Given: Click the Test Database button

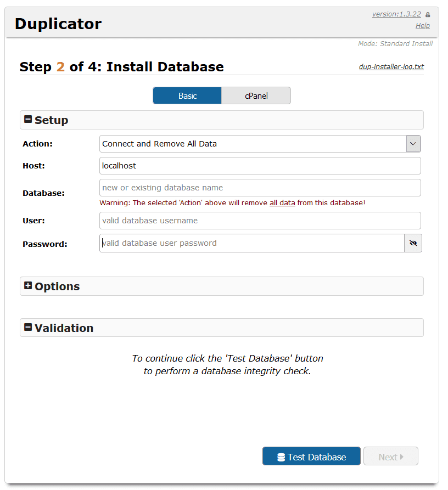Looking at the screenshot, I should click(311, 456).
